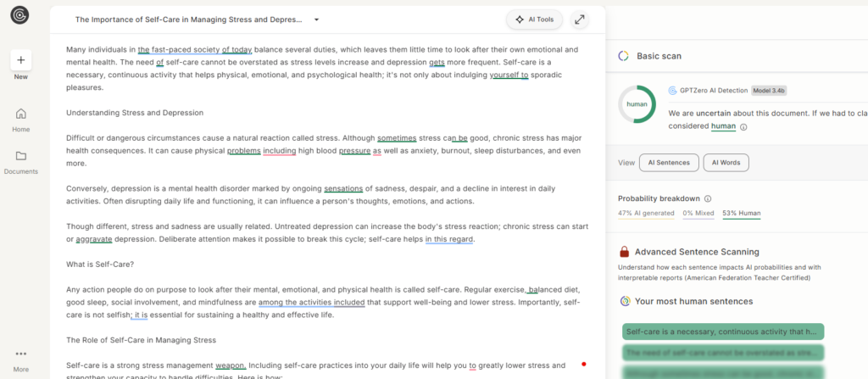
Task: Switch view to AI Words
Action: 726,163
